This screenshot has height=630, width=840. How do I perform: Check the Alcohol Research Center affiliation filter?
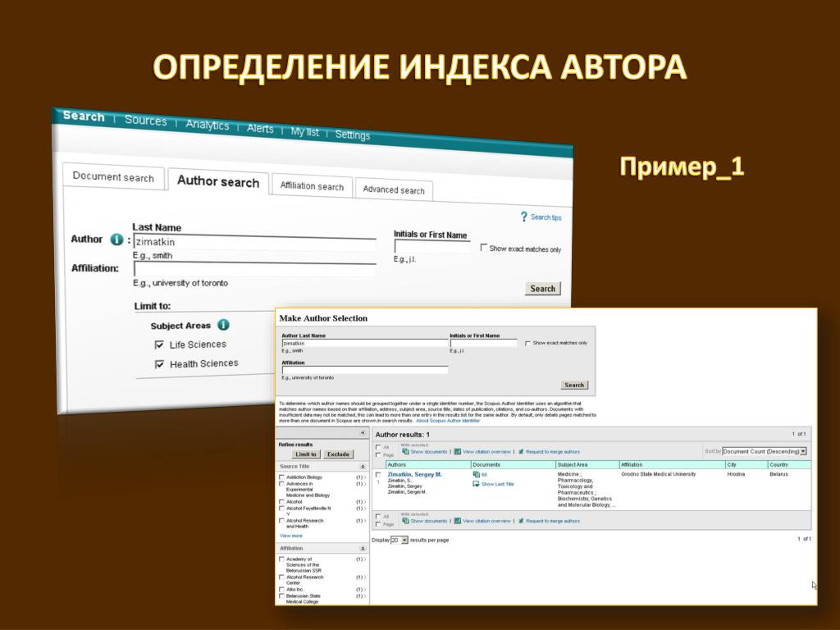(282, 577)
